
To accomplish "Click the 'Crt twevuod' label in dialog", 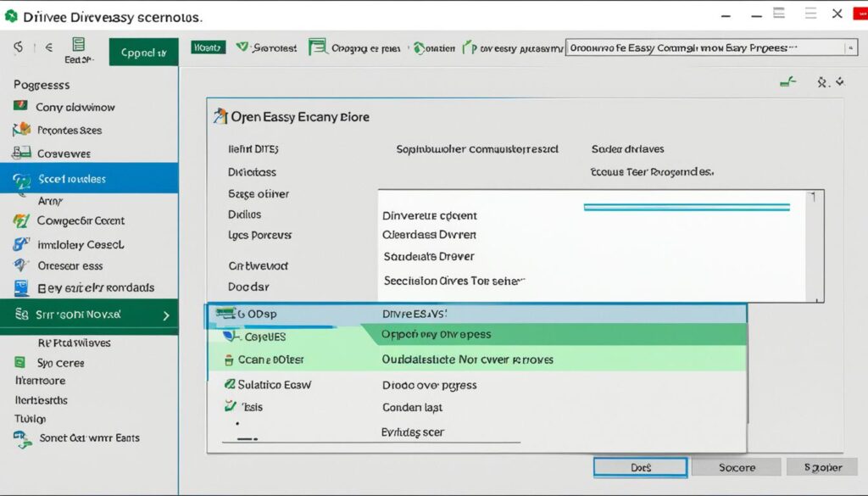I will (x=258, y=265).
